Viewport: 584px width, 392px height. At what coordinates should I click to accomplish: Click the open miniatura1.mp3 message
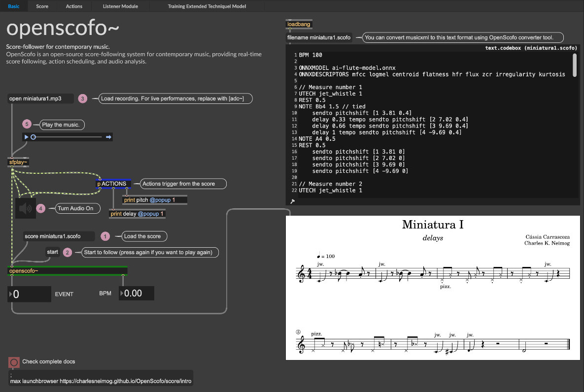coord(40,98)
